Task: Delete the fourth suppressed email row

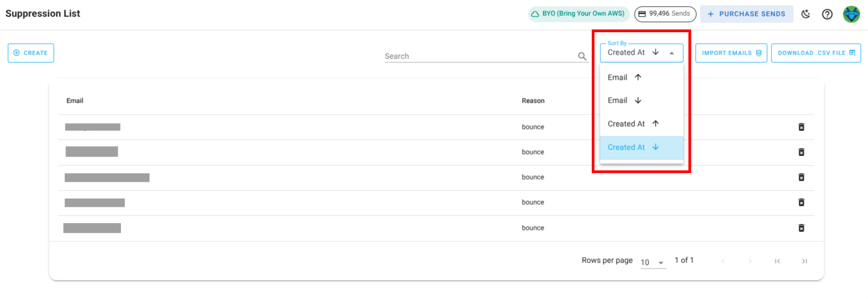Action: tap(802, 202)
